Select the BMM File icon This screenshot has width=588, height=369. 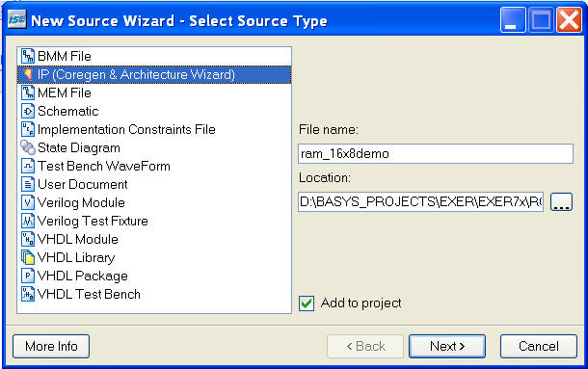(28, 56)
